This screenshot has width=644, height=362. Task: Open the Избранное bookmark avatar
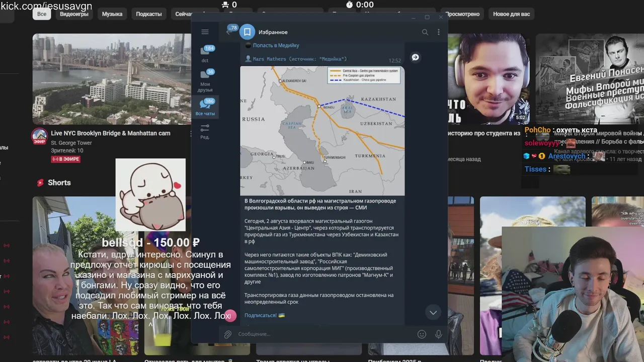tap(247, 32)
